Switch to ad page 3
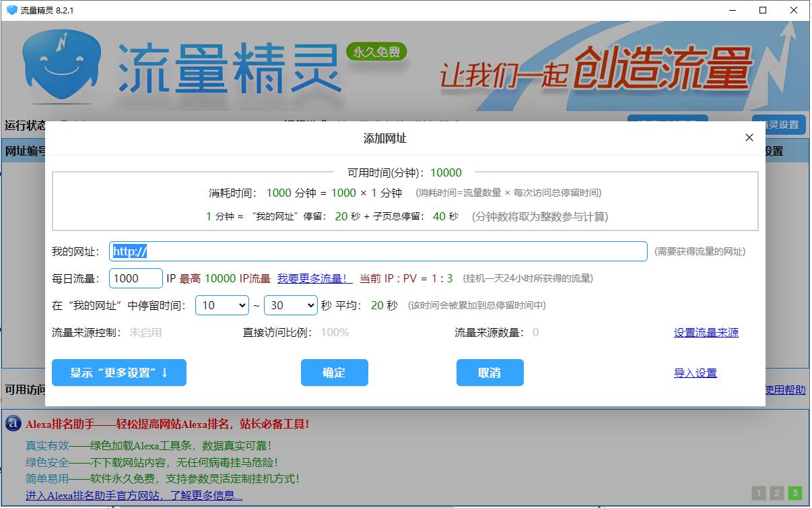Image resolution: width=812 pixels, height=508 pixels. point(795,493)
